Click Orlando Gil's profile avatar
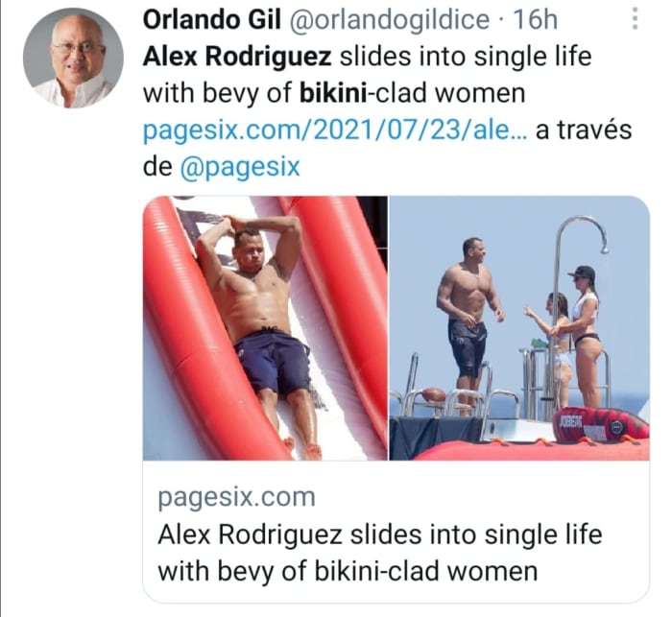The image size is (672, 617). click(x=73, y=58)
